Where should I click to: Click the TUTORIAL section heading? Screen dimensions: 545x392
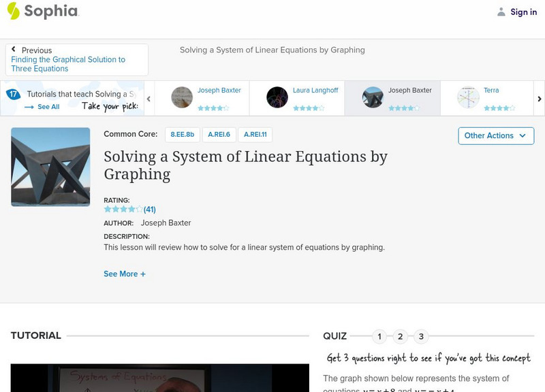[36, 336]
